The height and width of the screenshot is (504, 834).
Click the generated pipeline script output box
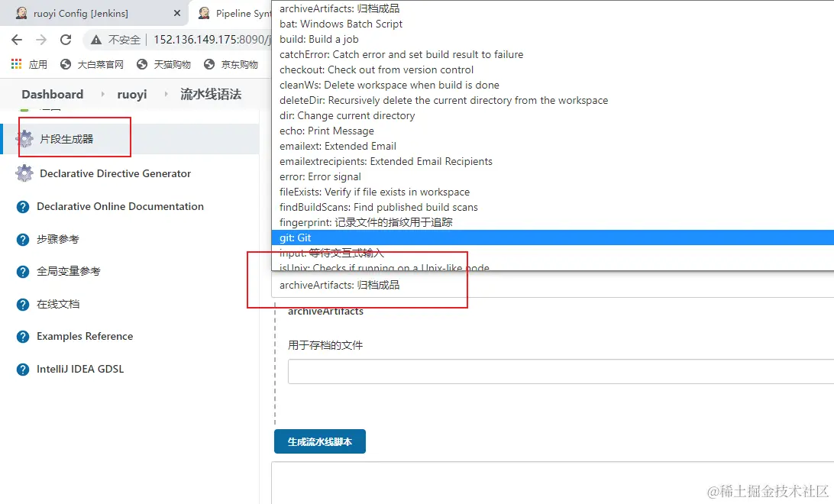553,483
